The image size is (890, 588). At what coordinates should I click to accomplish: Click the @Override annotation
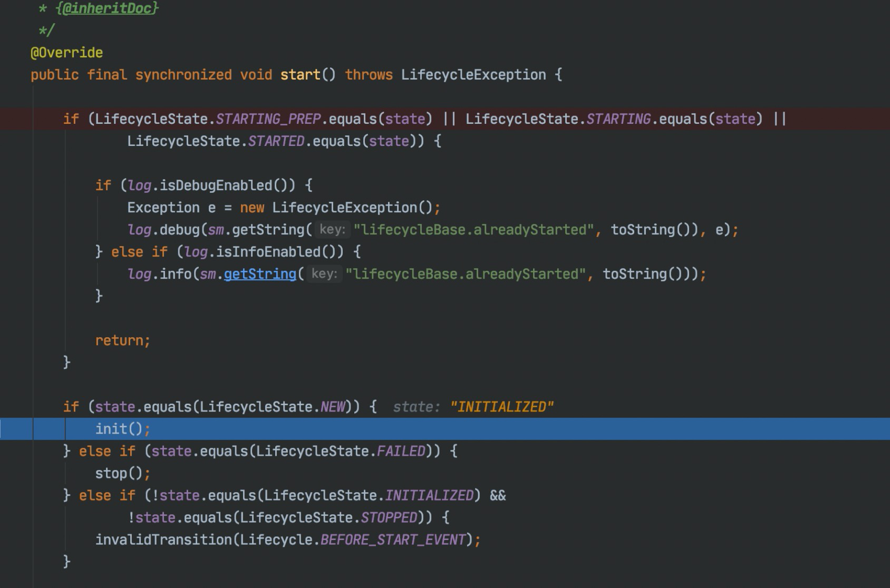[66, 53]
